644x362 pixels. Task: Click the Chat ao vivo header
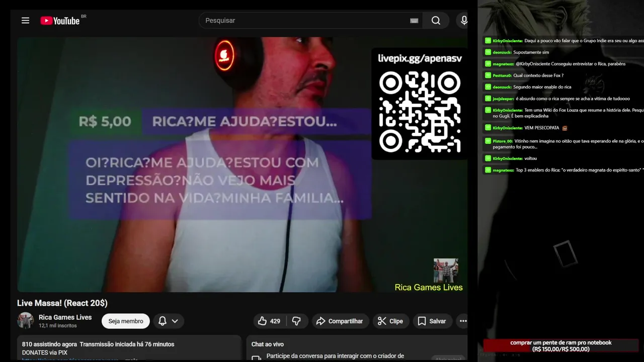[268, 344]
